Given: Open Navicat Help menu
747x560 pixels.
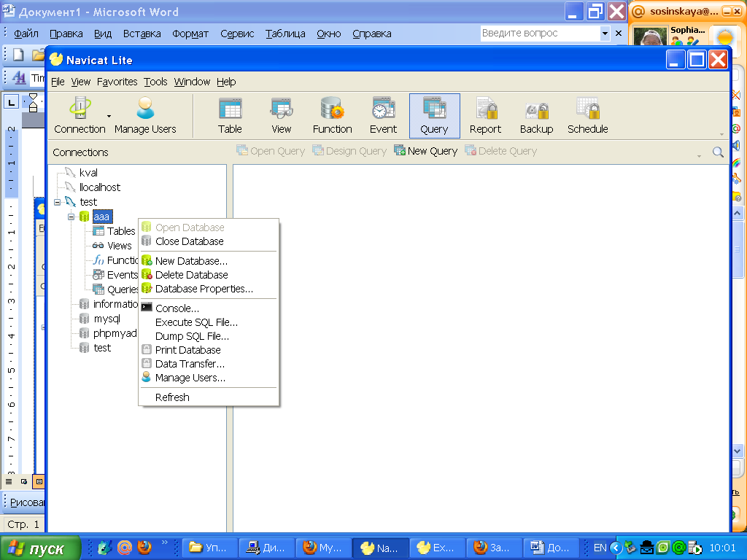Looking at the screenshot, I should [x=226, y=82].
